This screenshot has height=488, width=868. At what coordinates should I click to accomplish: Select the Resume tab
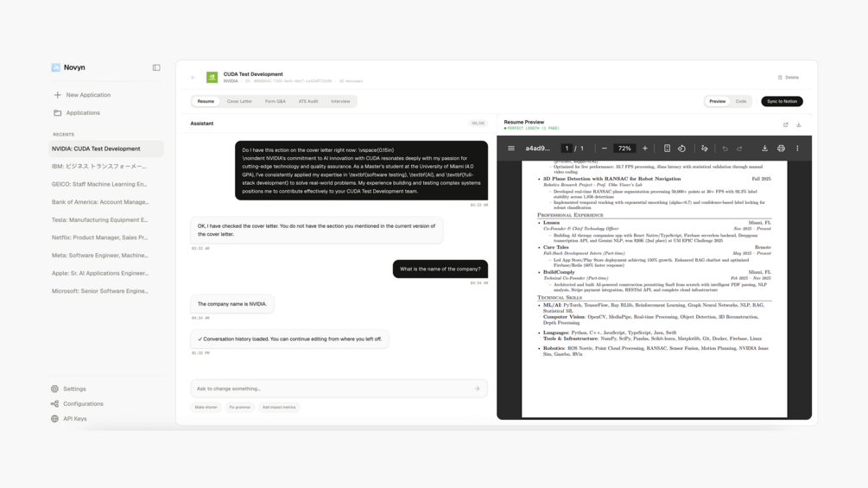tap(206, 101)
